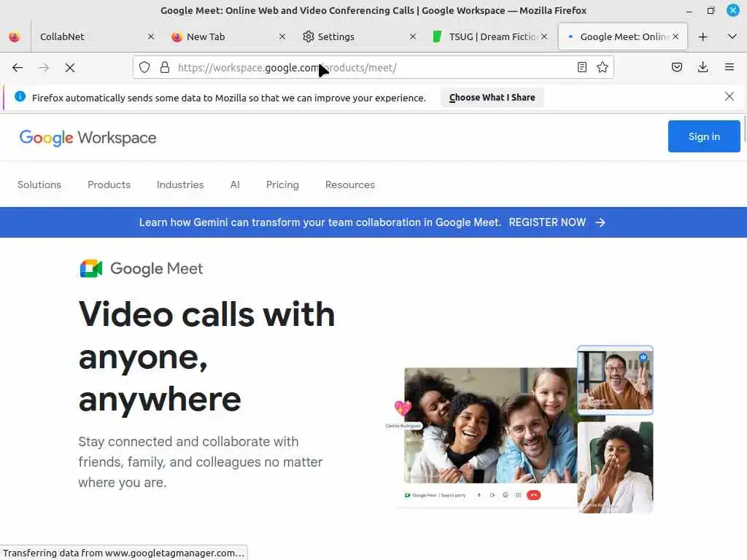The width and height of the screenshot is (747, 560).
Task: Open the downloads panel
Action: (703, 67)
